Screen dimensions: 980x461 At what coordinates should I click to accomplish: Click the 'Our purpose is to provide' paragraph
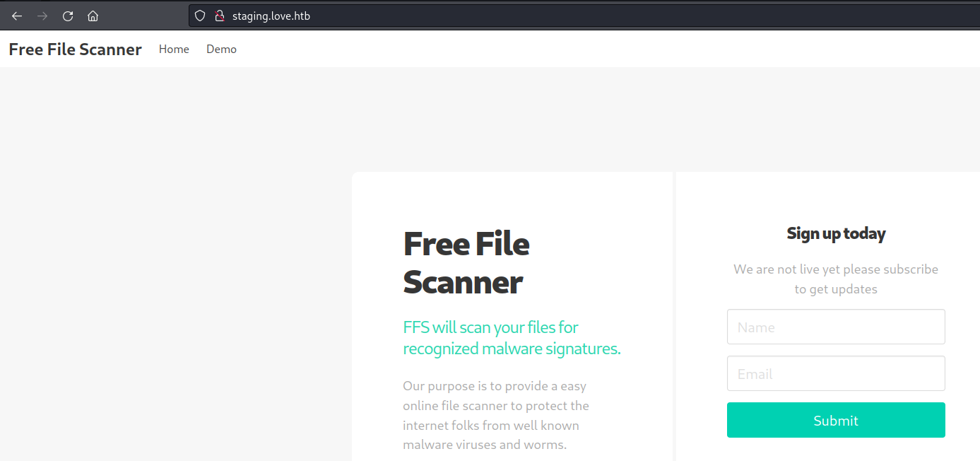[x=495, y=416]
